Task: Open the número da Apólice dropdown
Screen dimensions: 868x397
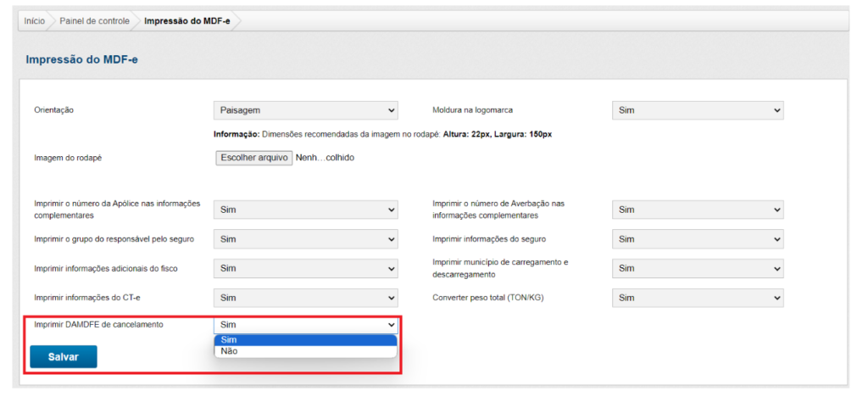Action: coord(306,210)
